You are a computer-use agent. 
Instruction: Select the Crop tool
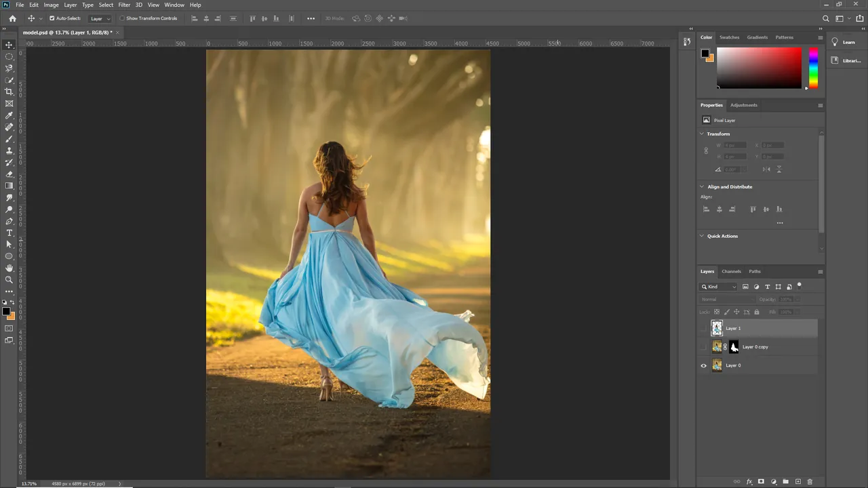coord(9,91)
